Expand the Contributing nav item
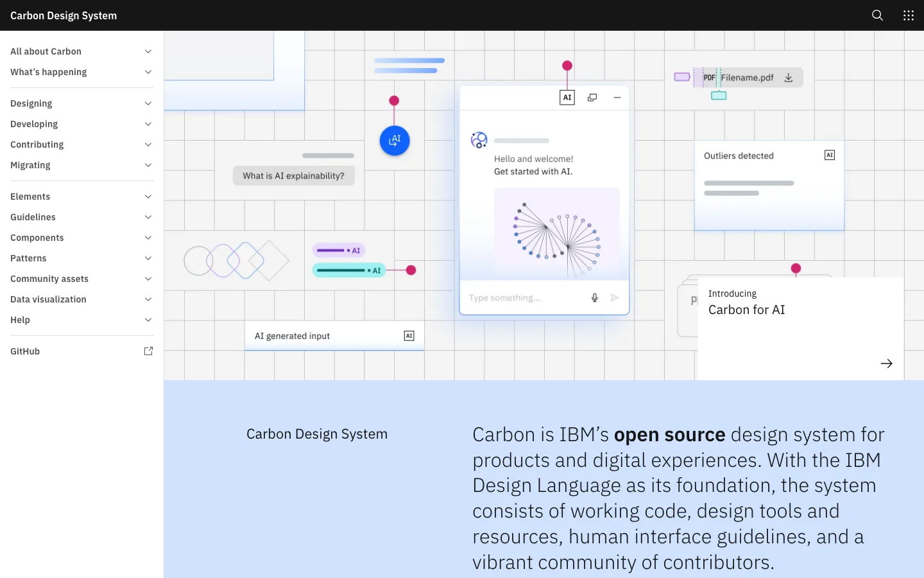Image resolution: width=924 pixels, height=578 pixels. pyautogui.click(x=81, y=144)
